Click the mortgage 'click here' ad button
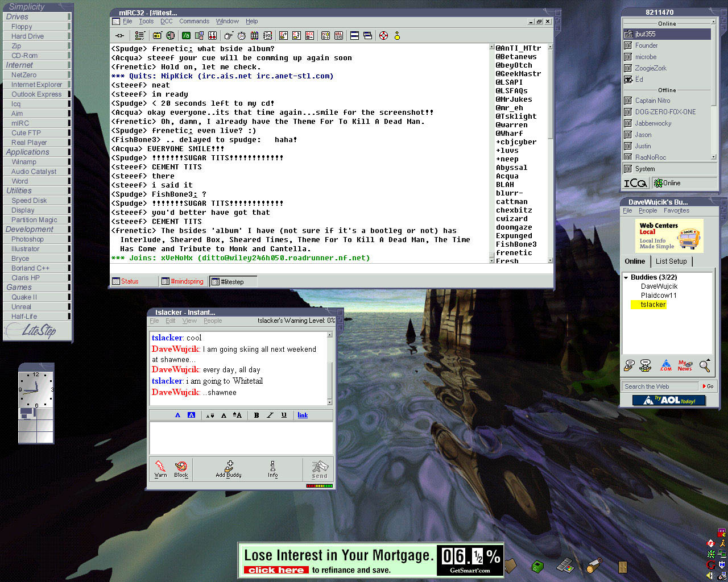 tap(276, 570)
